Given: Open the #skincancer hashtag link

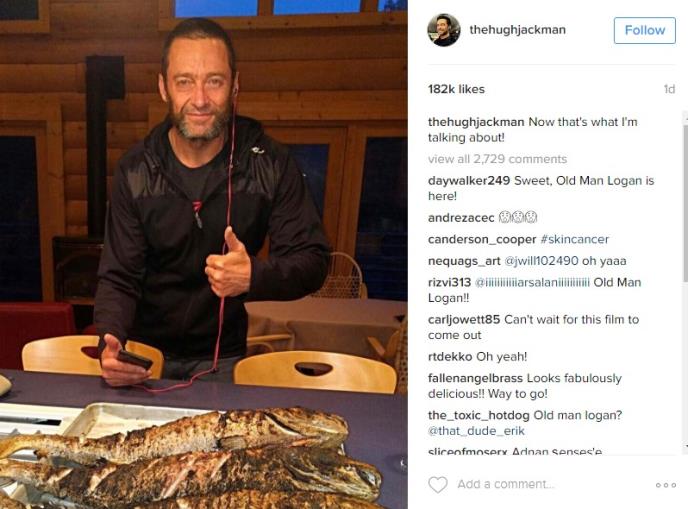Looking at the screenshot, I should tap(575, 239).
